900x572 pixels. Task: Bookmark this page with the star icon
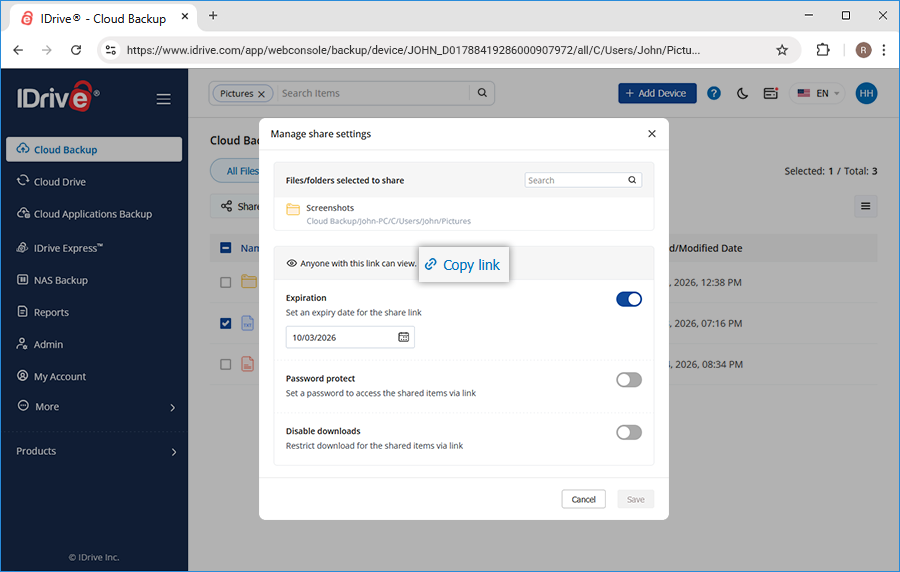pos(782,50)
